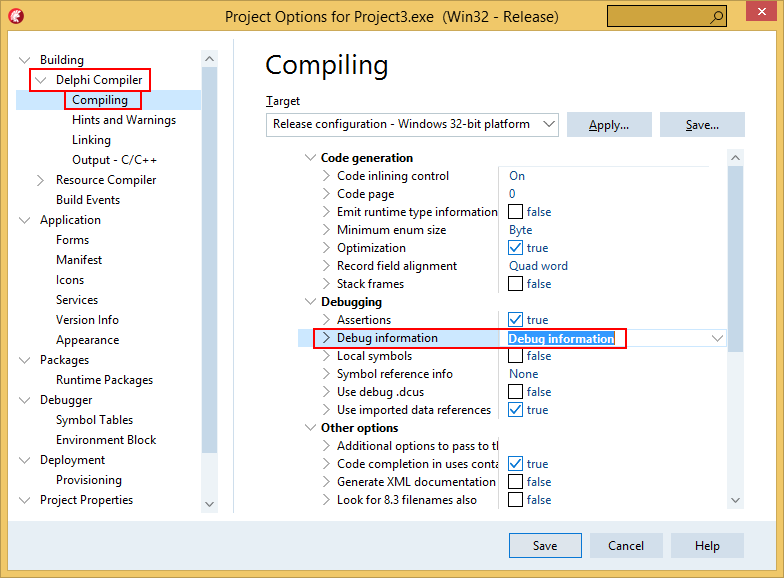This screenshot has height=578, width=784.
Task: Click the Minimum enum size value Byte
Action: point(520,230)
